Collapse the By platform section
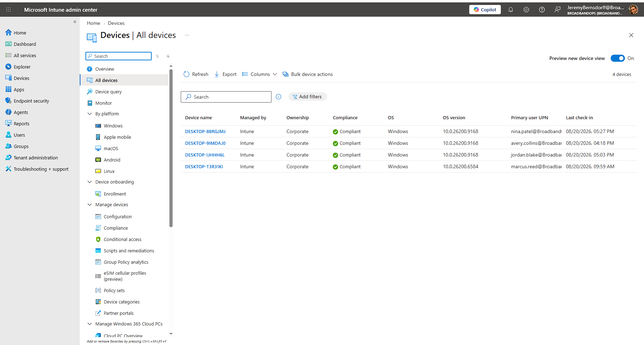Image resolution: width=644 pixels, height=345 pixels. tap(90, 114)
